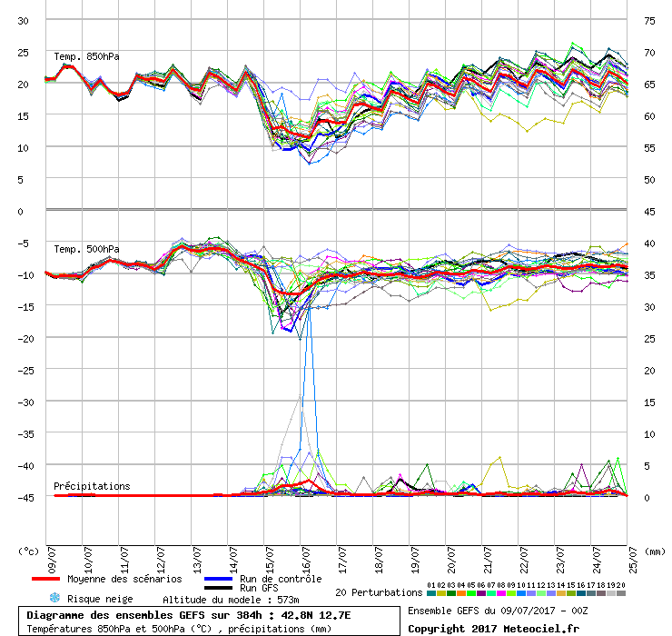Click 'Temp. 500hPa' chart label
Image resolution: width=672 pixels, height=636 pixels.
click(86, 249)
